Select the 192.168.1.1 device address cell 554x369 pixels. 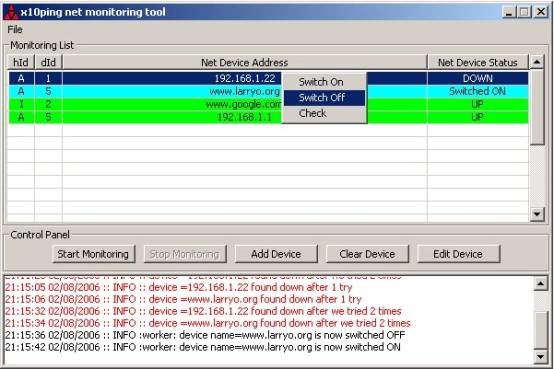coord(244,117)
